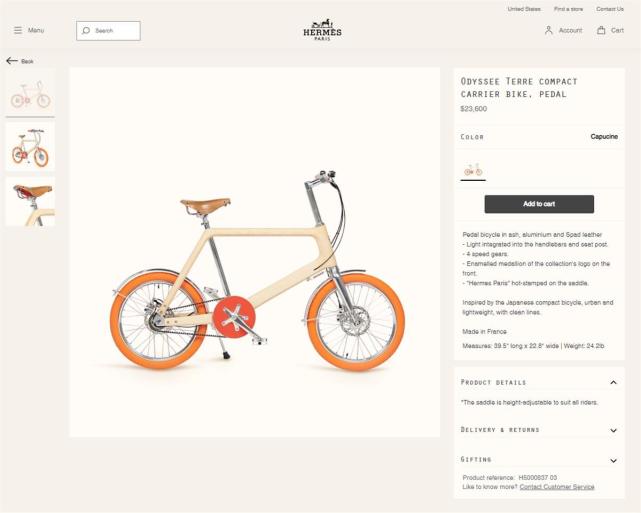Expand the Gifting section chevron
The image size is (641, 513).
613,461
